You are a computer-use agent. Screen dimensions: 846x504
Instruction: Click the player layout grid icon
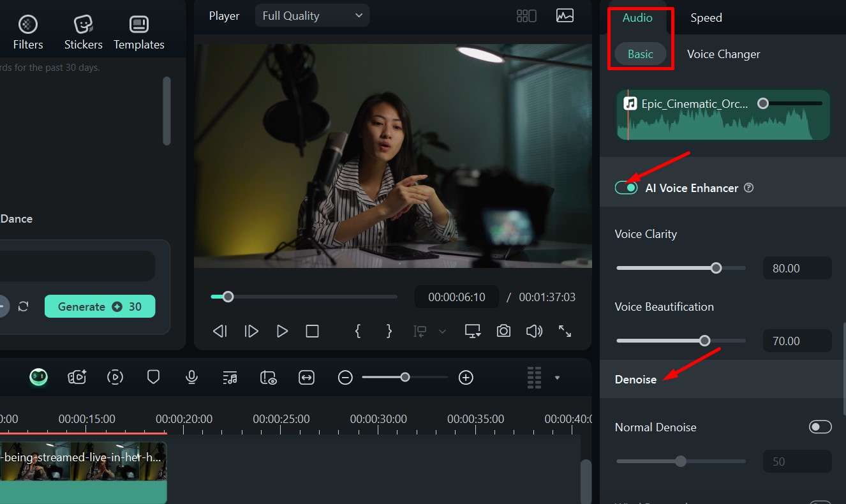click(x=526, y=16)
